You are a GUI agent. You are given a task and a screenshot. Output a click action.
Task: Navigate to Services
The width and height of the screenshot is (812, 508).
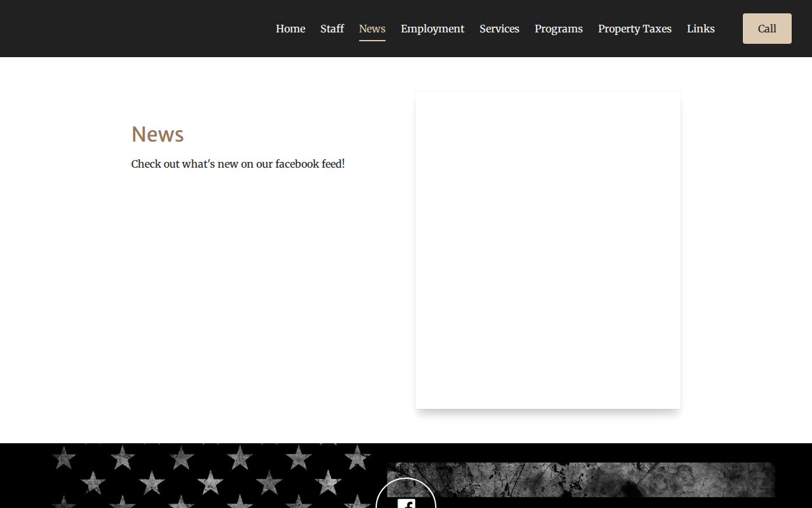click(x=499, y=29)
